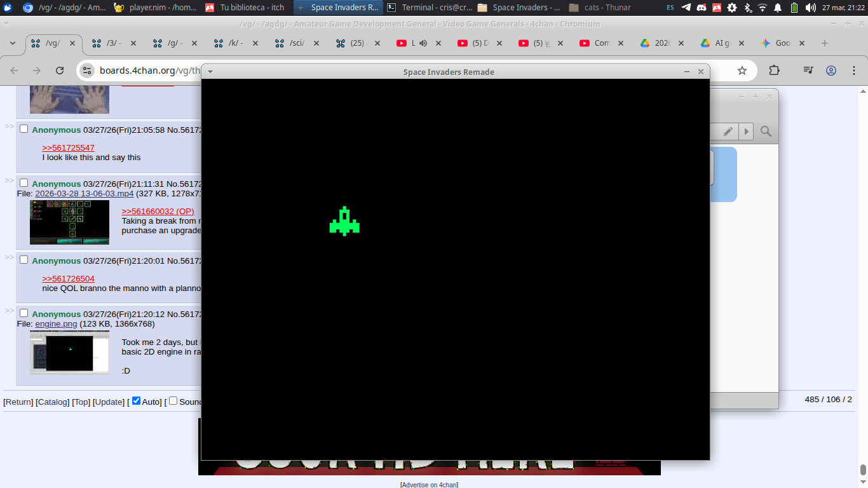Open a new Chromium tab
This screenshot has height=488, width=868.
pyautogui.click(x=825, y=43)
